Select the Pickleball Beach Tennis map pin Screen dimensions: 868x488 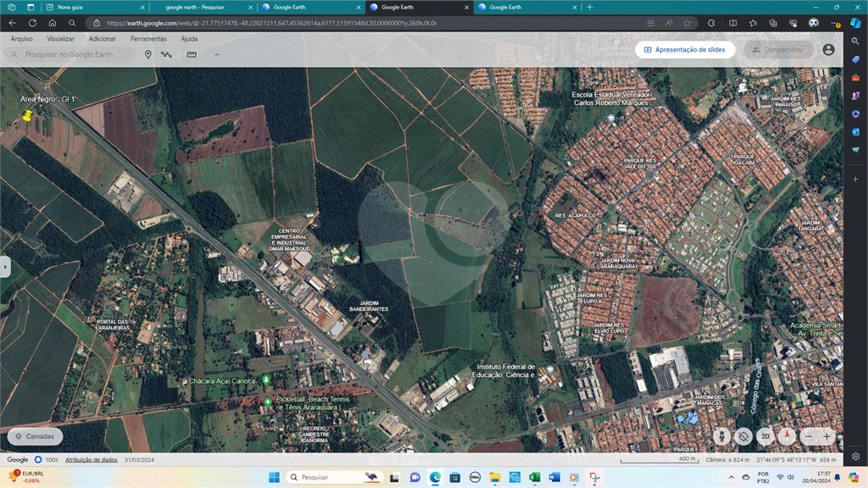tap(268, 402)
